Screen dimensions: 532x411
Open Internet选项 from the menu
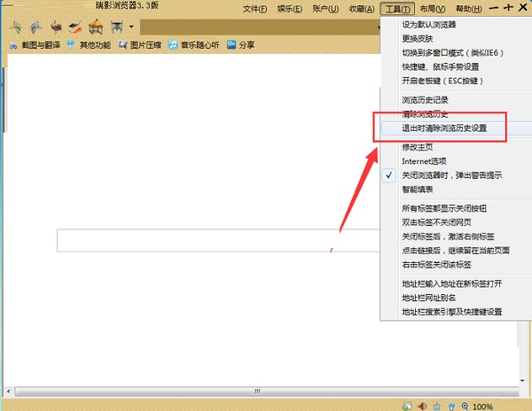click(x=424, y=161)
